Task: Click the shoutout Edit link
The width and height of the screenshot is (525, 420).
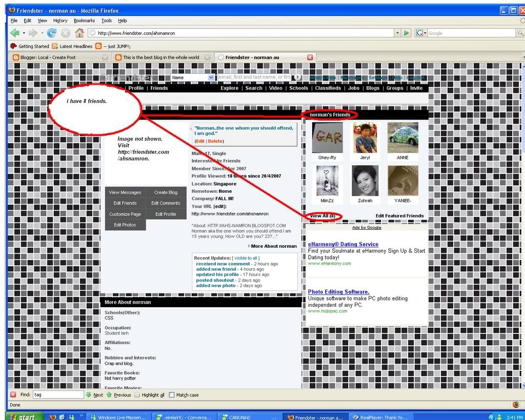Action: [200, 141]
